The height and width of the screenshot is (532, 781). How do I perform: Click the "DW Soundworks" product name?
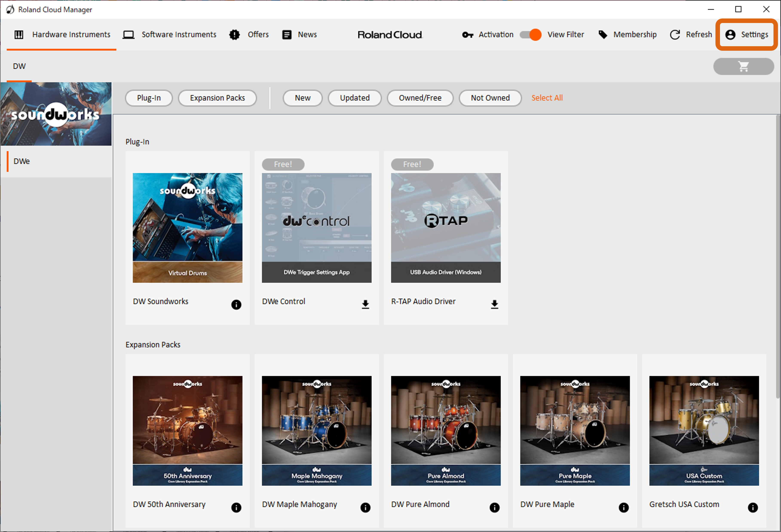[x=161, y=301]
